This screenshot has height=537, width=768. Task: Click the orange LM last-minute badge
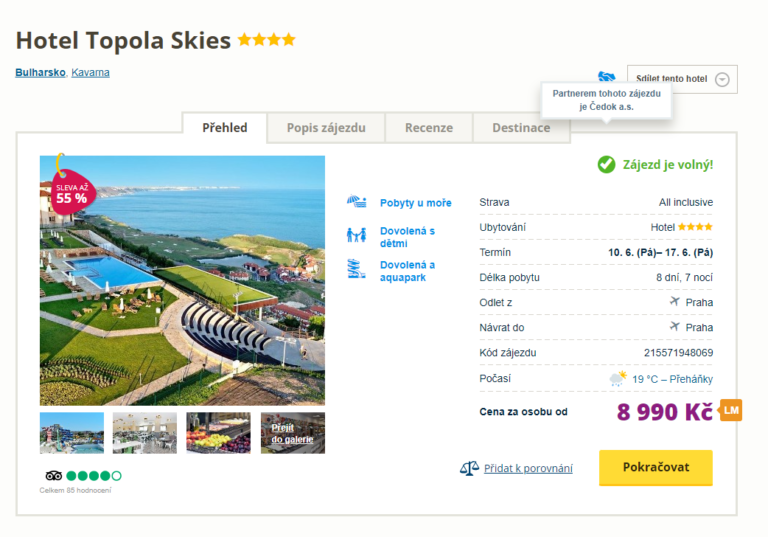pyautogui.click(x=731, y=410)
